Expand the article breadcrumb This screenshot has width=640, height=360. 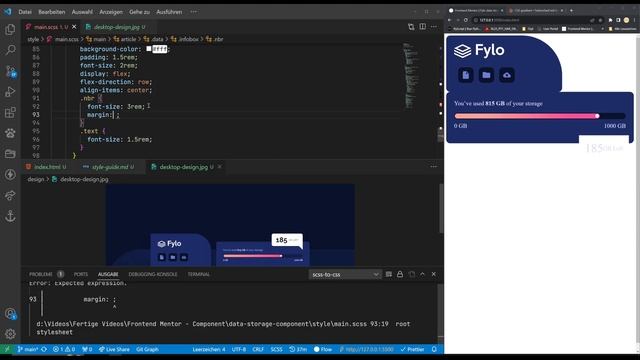click(x=128, y=39)
